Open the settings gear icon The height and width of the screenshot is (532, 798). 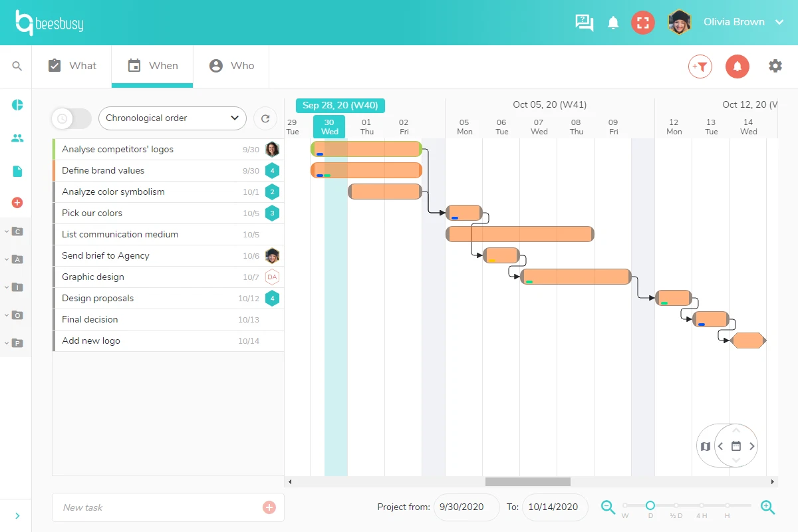[775, 66]
